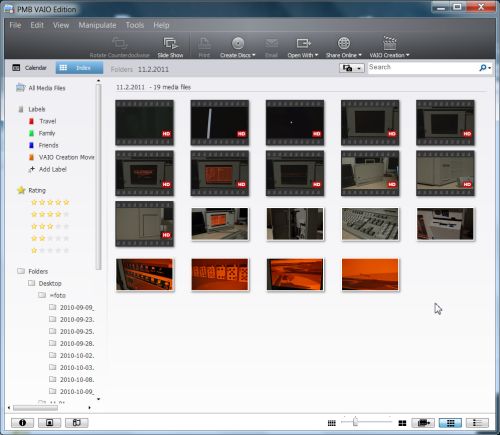Open the Tools menu
The image size is (500, 435).
(x=135, y=25)
